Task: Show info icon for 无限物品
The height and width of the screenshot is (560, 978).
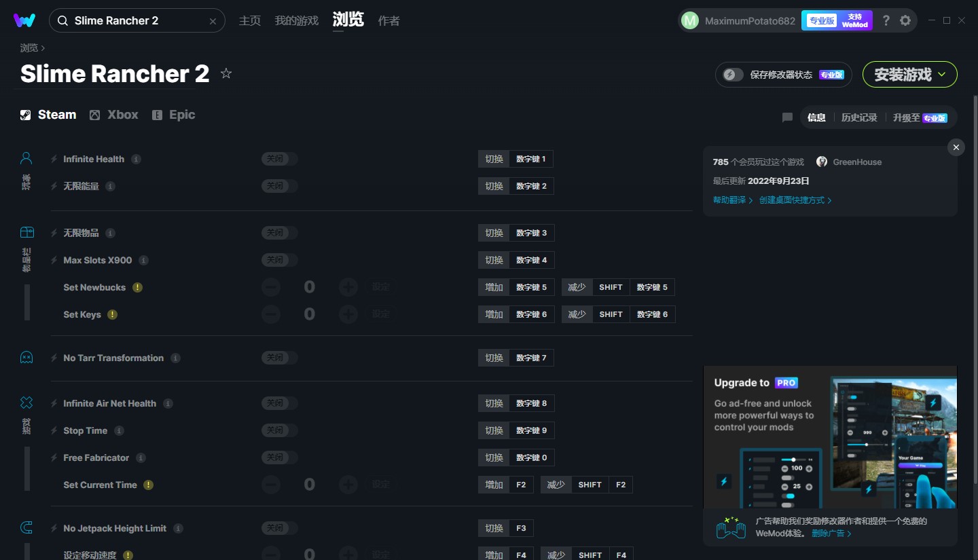Action: tap(110, 233)
